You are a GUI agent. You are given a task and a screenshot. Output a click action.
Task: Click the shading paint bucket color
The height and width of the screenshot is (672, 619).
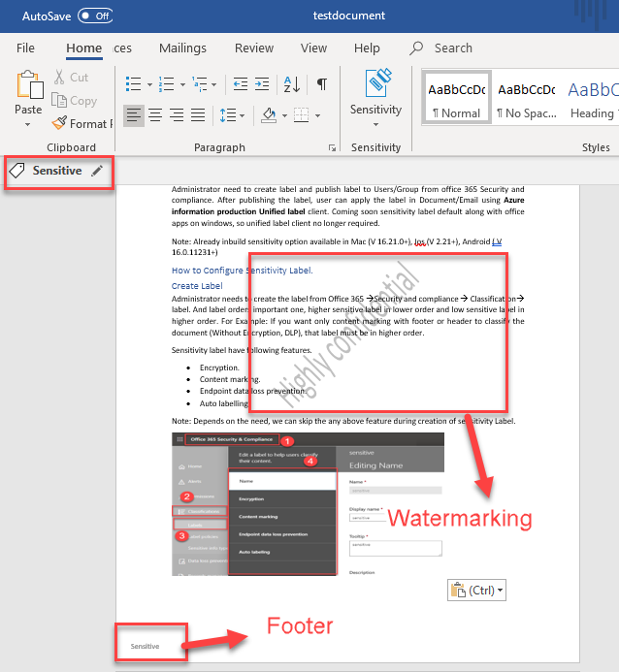(x=270, y=115)
